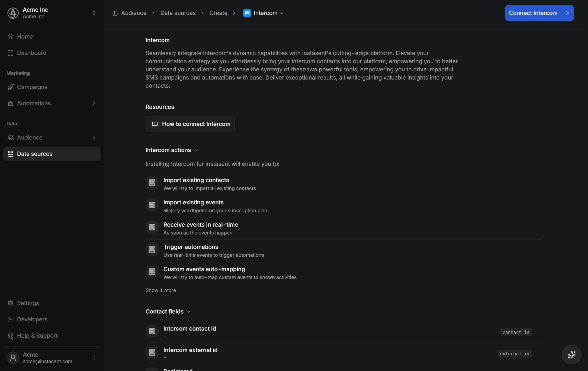The image size is (588, 371).
Task: Expand the Audience submenu chevron
Action: 94,137
